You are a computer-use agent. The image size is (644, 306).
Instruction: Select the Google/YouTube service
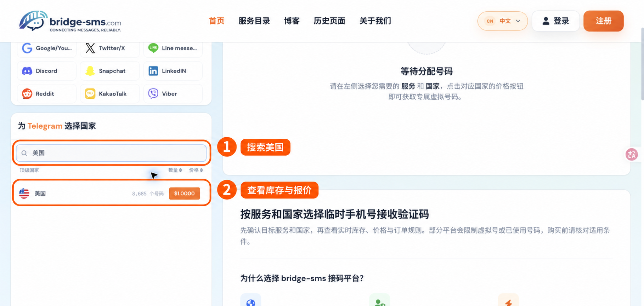47,48
